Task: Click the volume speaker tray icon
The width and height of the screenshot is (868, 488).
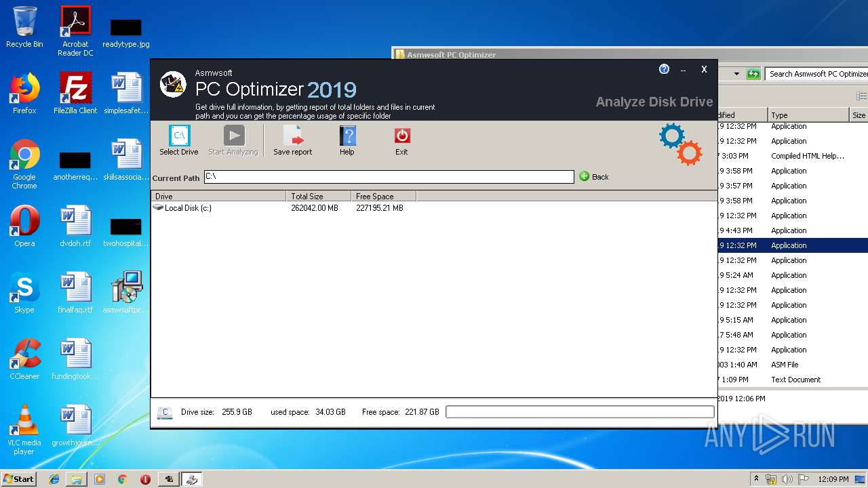Action: (787, 479)
